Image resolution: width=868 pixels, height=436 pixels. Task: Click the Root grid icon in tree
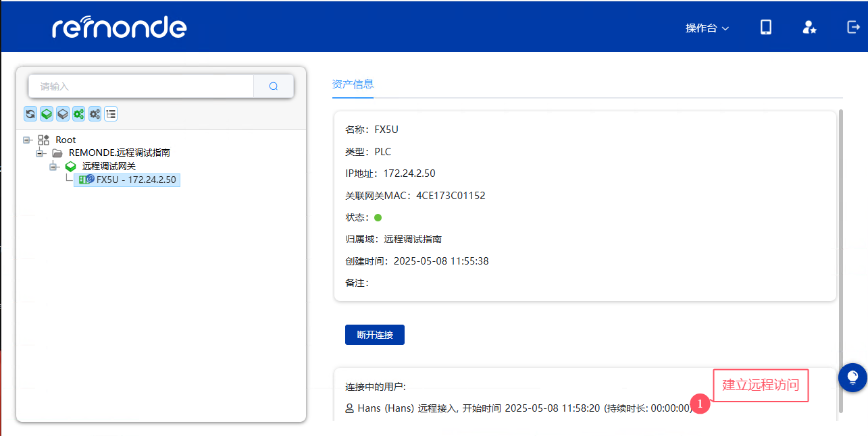[43, 140]
